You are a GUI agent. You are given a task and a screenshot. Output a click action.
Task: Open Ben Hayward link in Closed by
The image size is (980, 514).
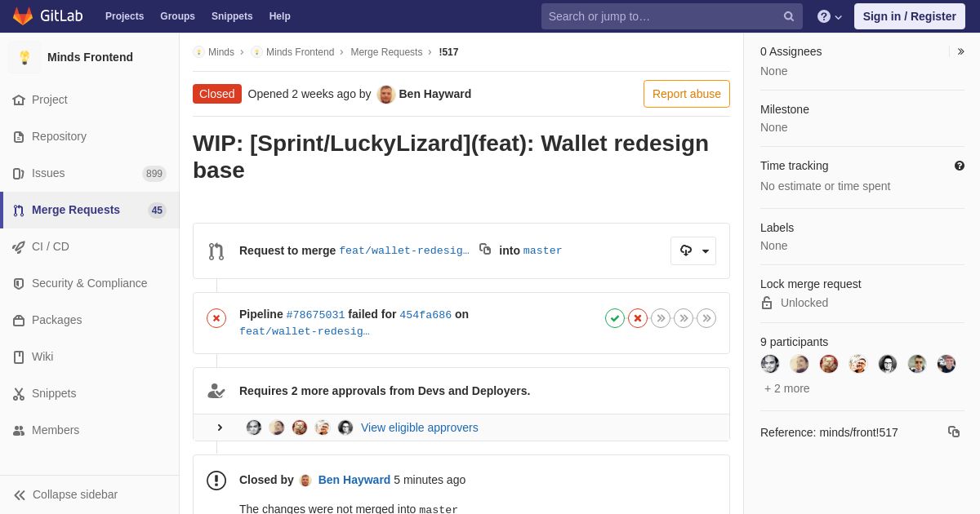(x=354, y=480)
